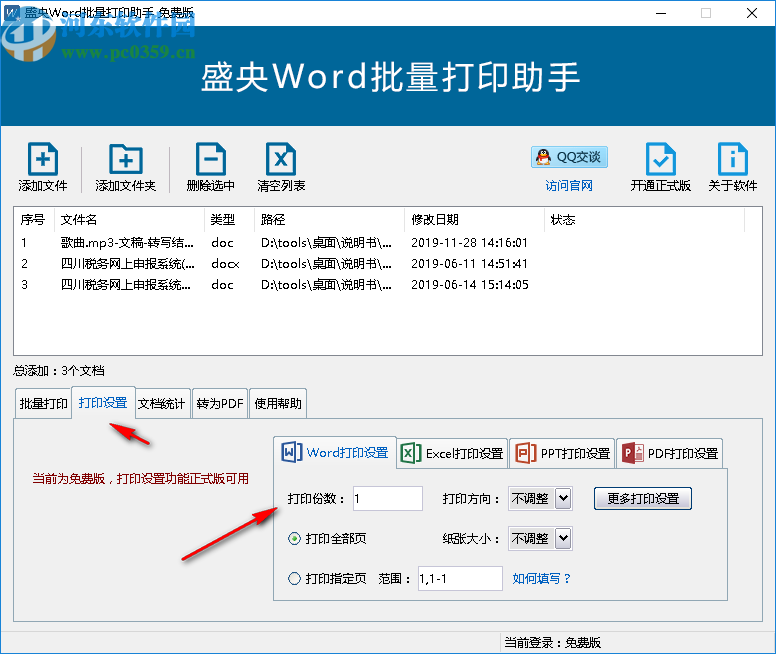The image size is (776, 654).
Task: Switch to the 批量打印 tab
Action: [43, 403]
